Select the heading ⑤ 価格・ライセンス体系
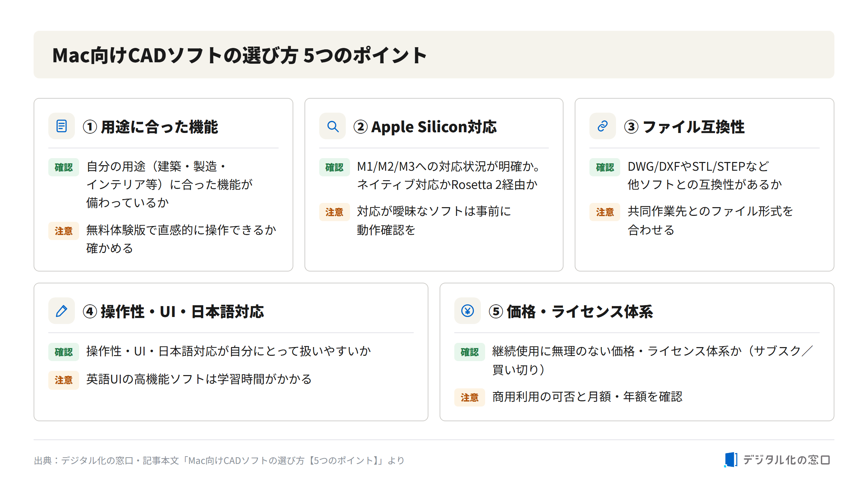This screenshot has height=501, width=868. click(571, 311)
